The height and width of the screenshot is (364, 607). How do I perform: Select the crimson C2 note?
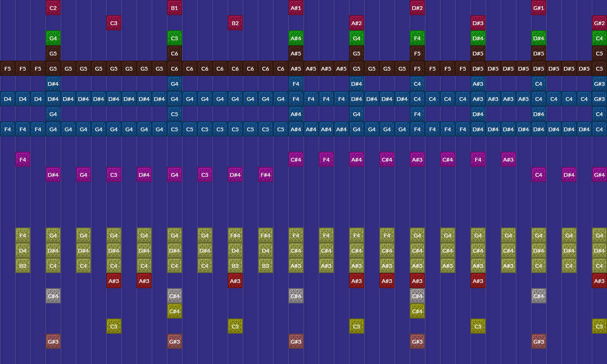point(53,8)
